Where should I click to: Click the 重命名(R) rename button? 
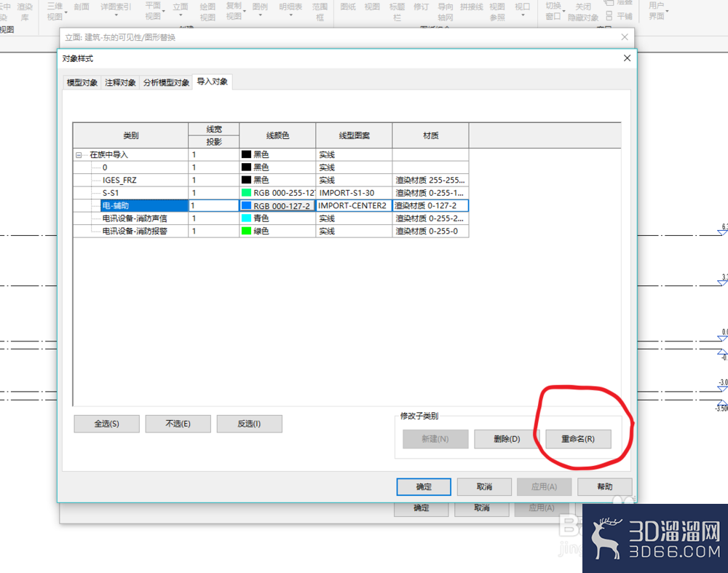pyautogui.click(x=578, y=439)
